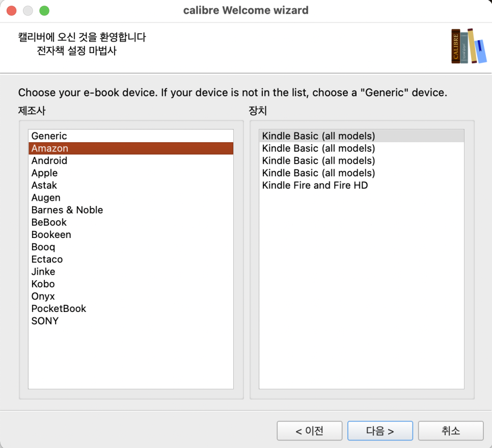492x448 pixels.
Task: Select Amazon manufacturer entry
Action: click(x=131, y=148)
